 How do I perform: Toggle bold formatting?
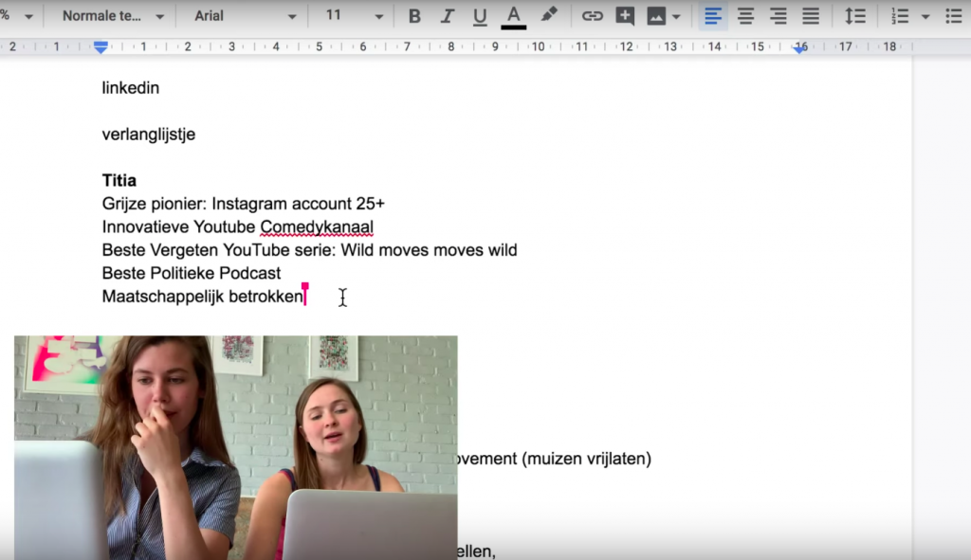(414, 16)
